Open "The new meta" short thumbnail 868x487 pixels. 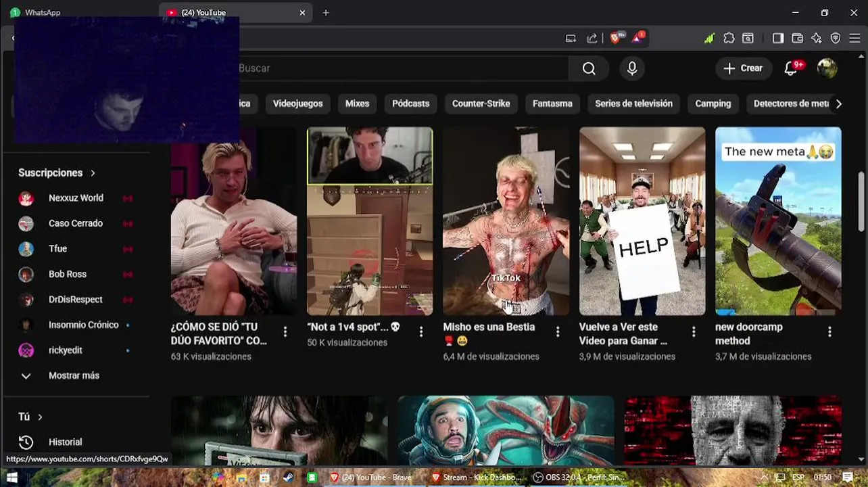778,221
